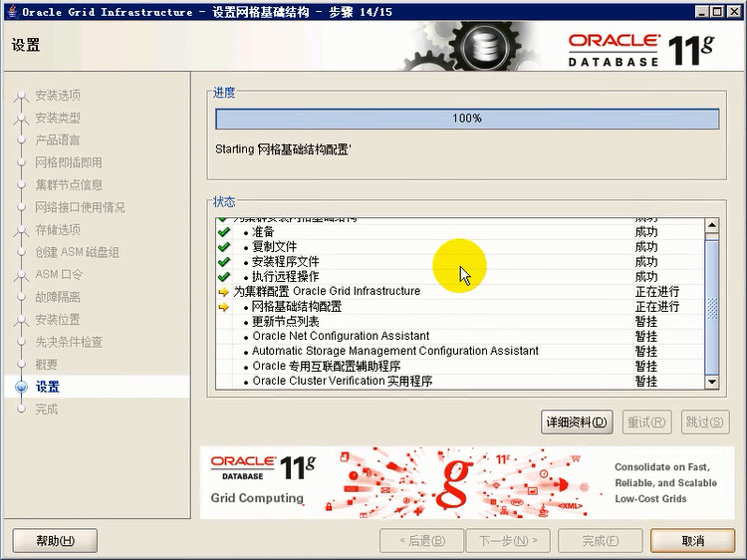
Task: Select ASM 口令 step in the sidebar
Action: point(59,274)
